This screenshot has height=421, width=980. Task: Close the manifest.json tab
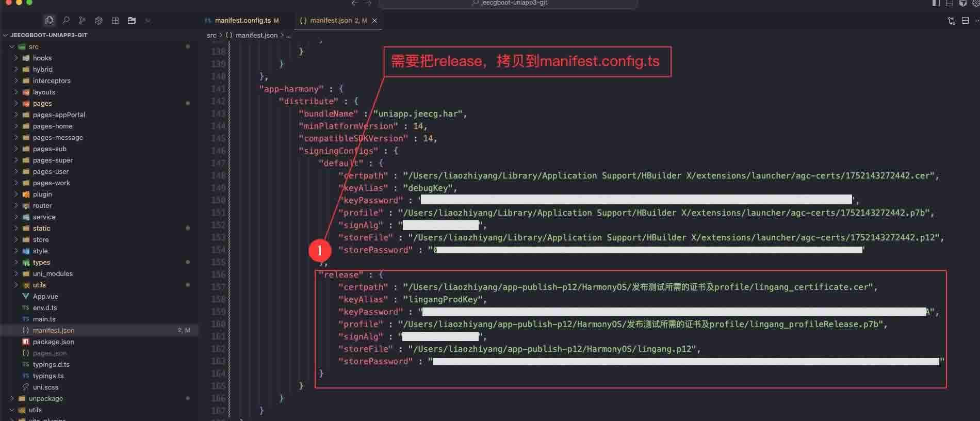point(375,21)
